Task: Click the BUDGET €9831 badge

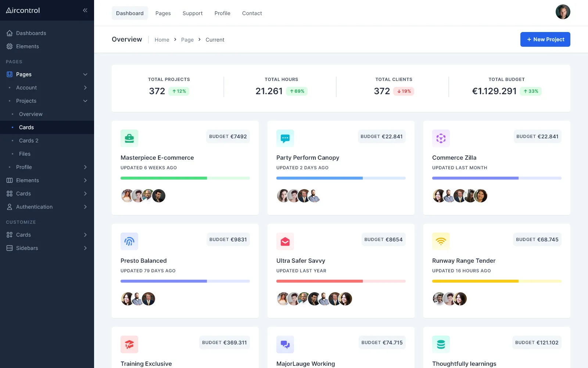Action: (x=228, y=240)
